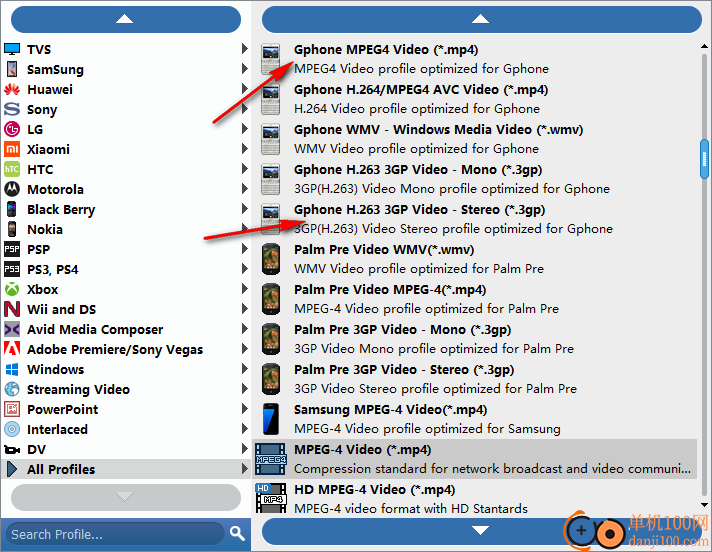
Task: Click the PS3 logo icon
Action: (x=12, y=269)
